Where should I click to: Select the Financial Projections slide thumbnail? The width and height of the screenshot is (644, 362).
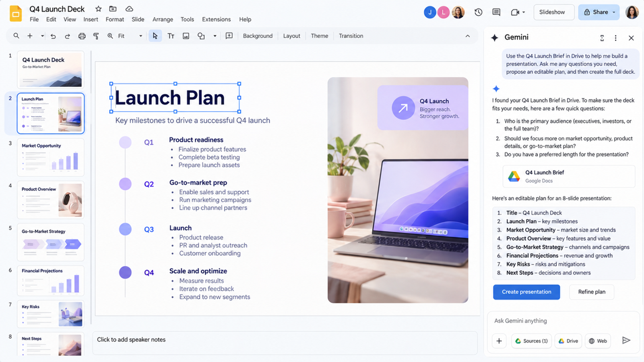click(51, 280)
